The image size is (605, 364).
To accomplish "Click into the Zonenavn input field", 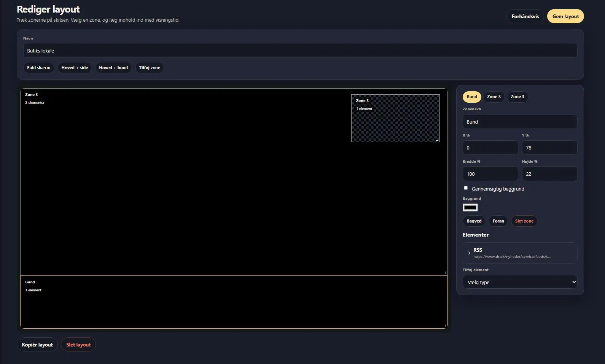I will [520, 122].
